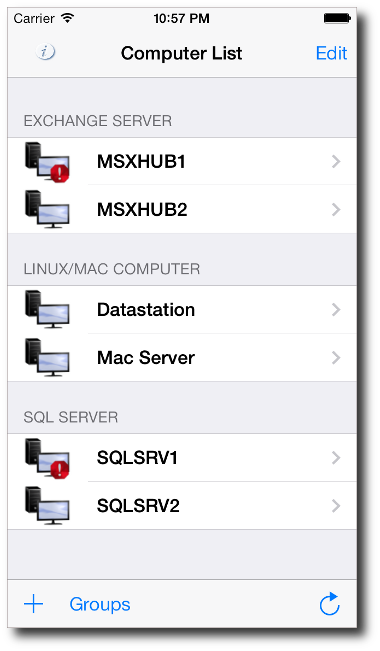Open the Groups view

pyautogui.click(x=100, y=604)
